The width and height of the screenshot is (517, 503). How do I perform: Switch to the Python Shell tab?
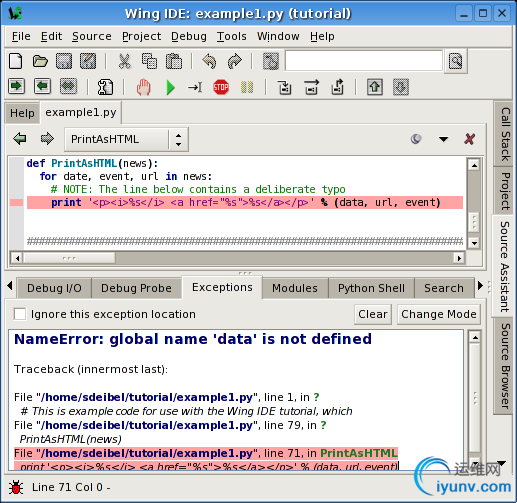pyautogui.click(x=371, y=288)
